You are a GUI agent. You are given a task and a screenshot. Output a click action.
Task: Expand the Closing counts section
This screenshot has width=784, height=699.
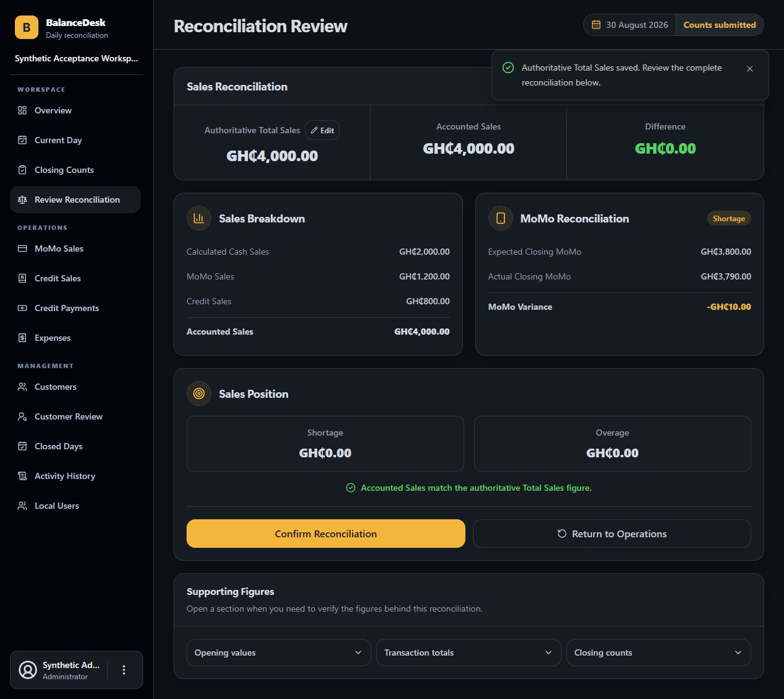659,653
